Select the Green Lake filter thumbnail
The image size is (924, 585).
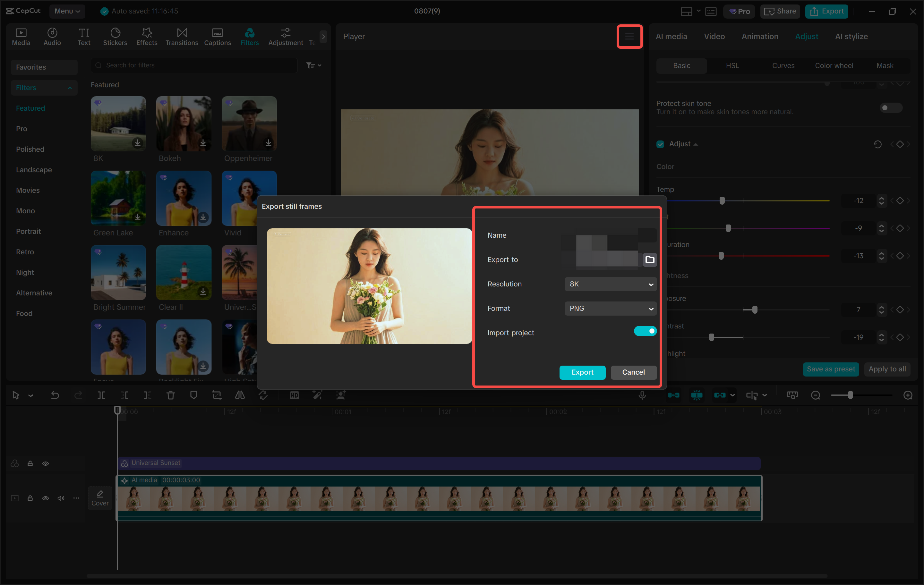118,198
